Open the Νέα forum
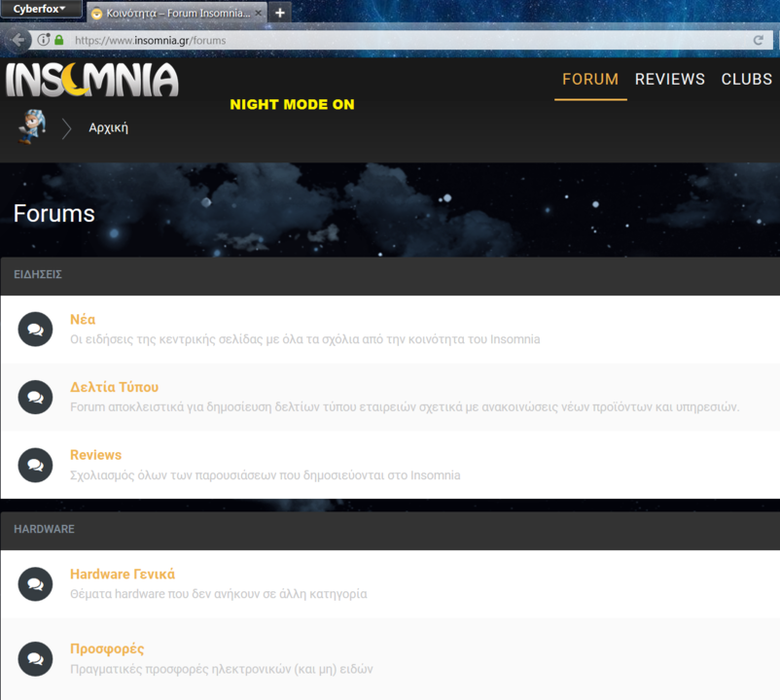The width and height of the screenshot is (780, 700). click(x=83, y=319)
